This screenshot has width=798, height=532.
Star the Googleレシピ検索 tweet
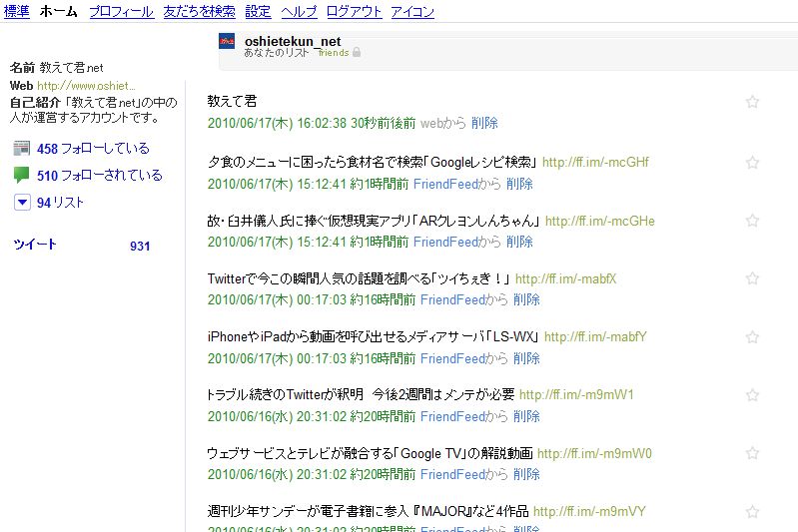(752, 163)
